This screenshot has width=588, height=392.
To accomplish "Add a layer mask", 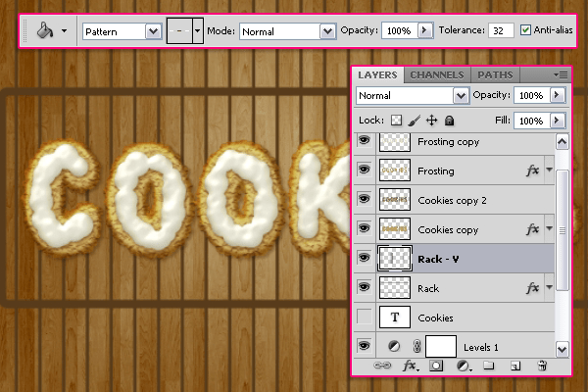I will 436,366.
